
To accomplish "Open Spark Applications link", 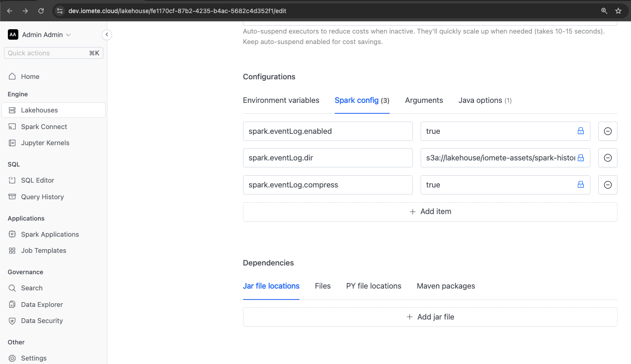I will point(50,234).
